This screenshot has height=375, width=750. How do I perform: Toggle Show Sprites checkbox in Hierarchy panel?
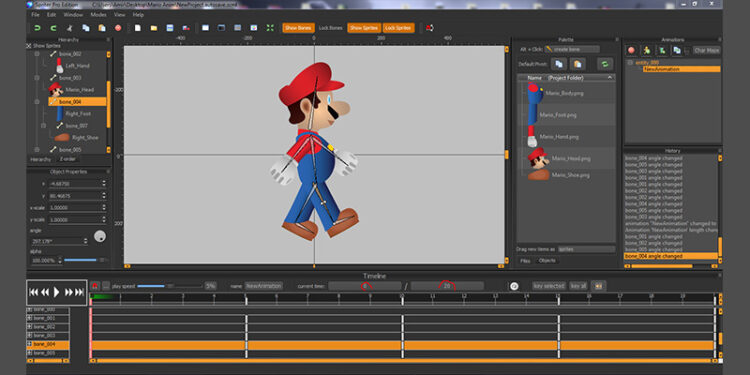tap(29, 46)
